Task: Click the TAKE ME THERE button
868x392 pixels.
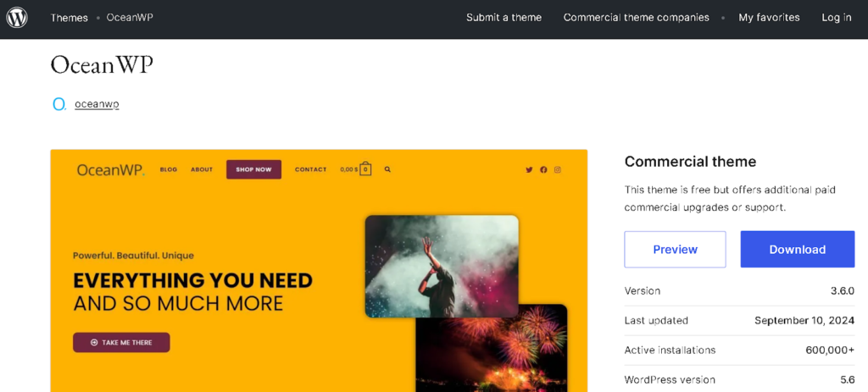Action: coord(121,342)
